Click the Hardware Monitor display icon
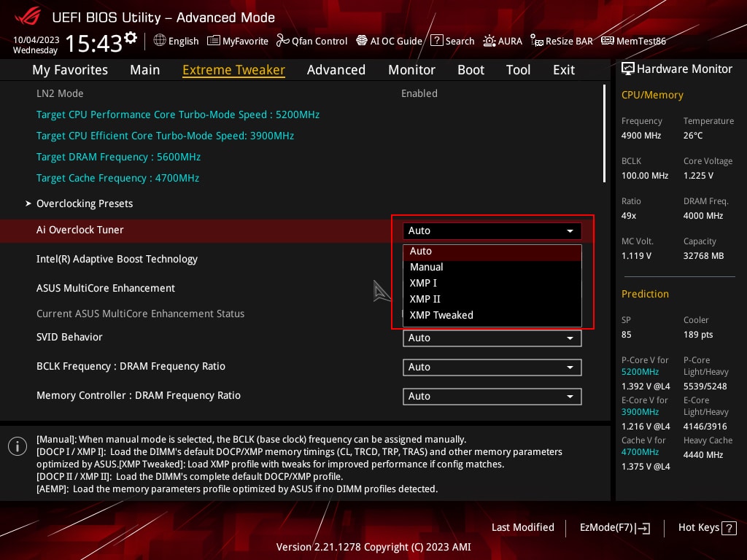Viewport: 747px width, 560px height. tap(628, 69)
